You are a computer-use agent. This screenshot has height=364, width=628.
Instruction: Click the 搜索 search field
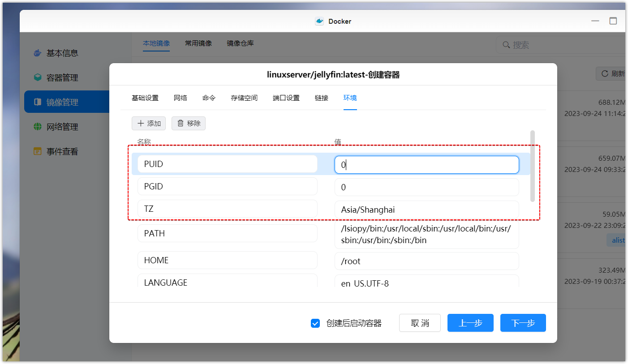561,45
